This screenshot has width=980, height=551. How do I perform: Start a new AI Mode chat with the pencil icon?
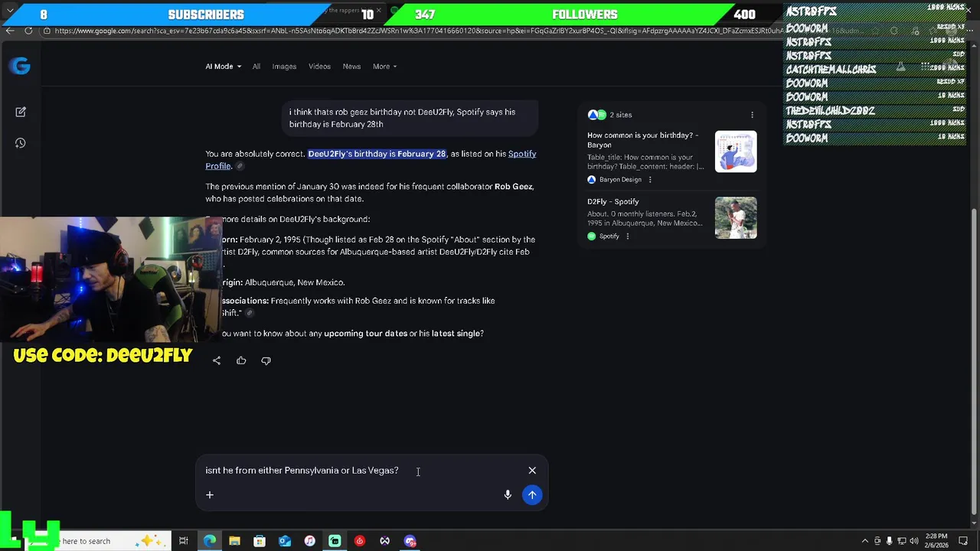click(21, 112)
